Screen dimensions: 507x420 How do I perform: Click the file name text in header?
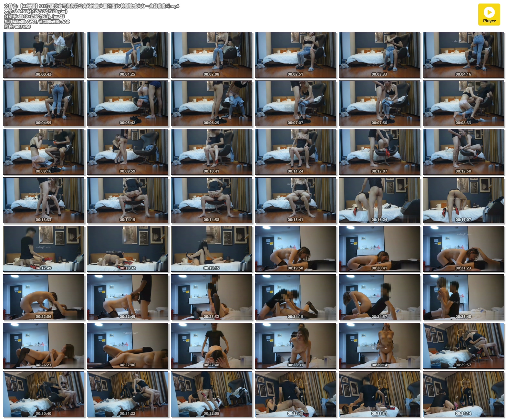pyautogui.click(x=91, y=6)
